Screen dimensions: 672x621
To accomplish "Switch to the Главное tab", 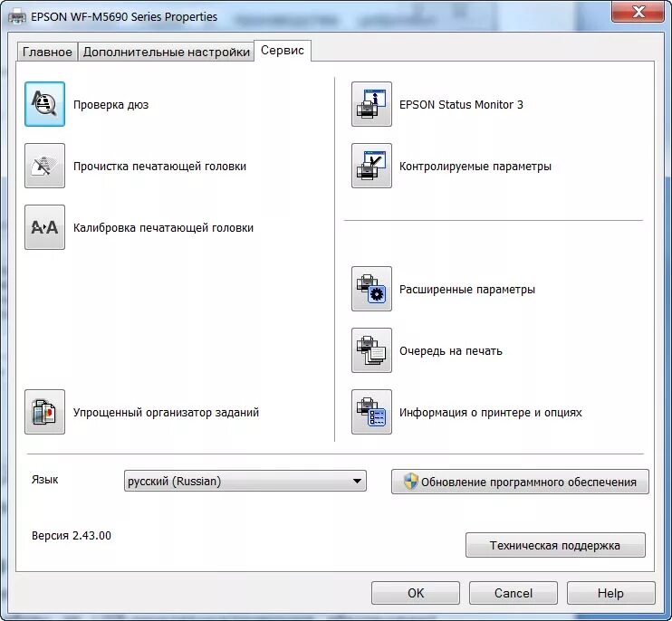I will [47, 52].
